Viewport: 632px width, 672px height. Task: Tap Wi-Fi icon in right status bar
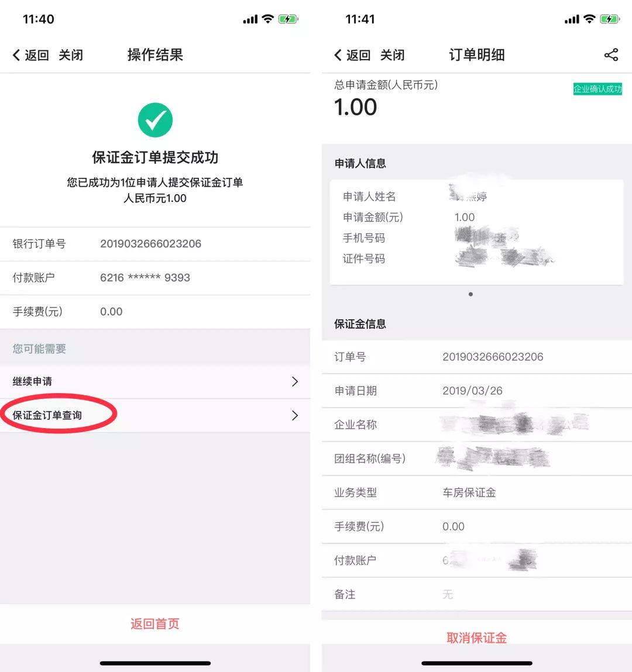(x=589, y=19)
